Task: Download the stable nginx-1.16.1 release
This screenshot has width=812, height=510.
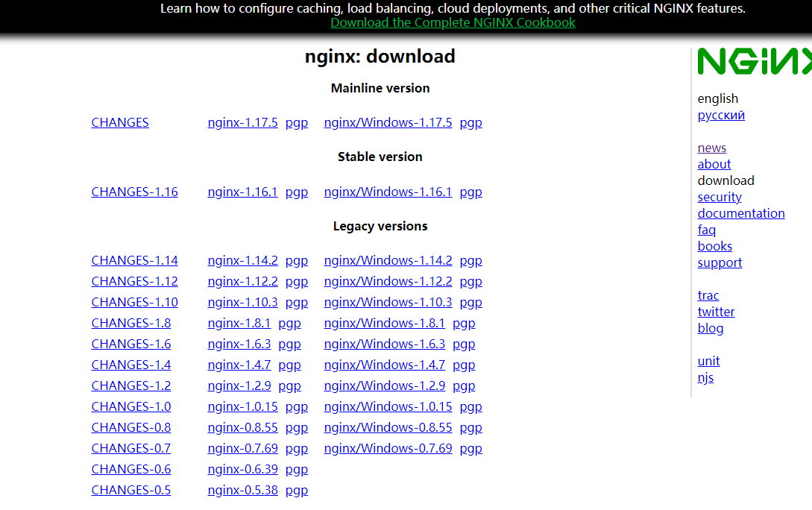Action: coord(242,192)
